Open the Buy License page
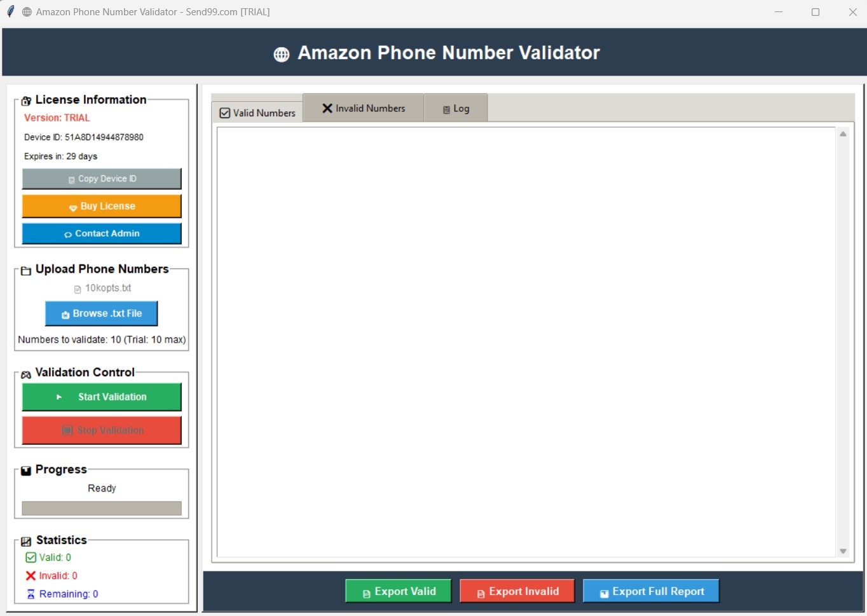The image size is (867, 616). [x=102, y=206]
